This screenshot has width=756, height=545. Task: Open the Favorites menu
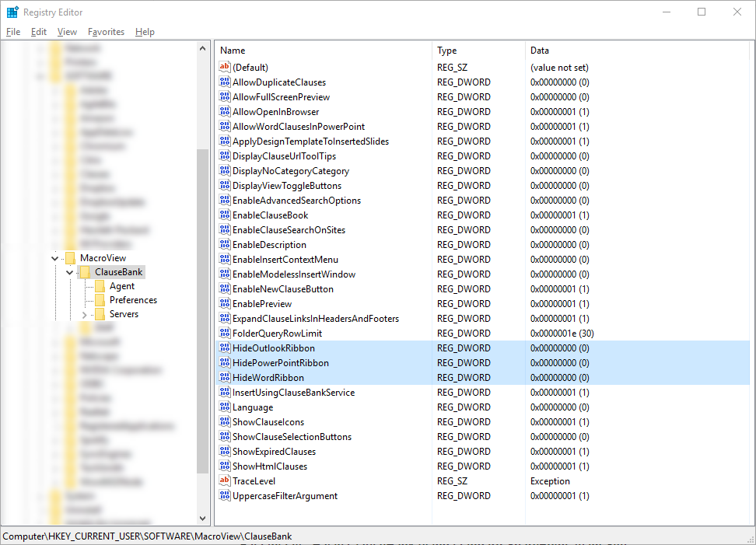(106, 32)
